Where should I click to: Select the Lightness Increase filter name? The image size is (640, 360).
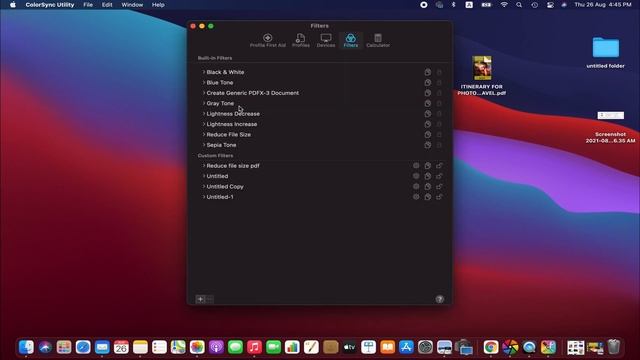[x=232, y=124]
